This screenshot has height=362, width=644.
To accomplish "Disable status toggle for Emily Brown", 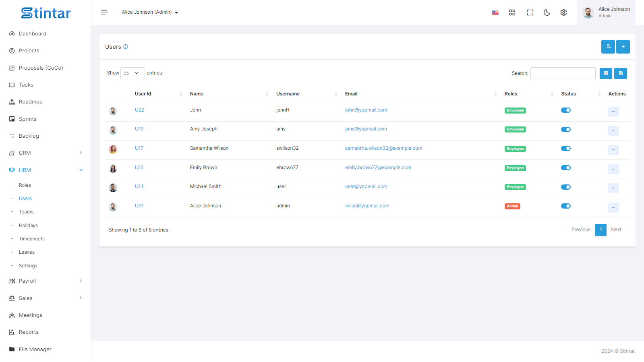I will (566, 168).
